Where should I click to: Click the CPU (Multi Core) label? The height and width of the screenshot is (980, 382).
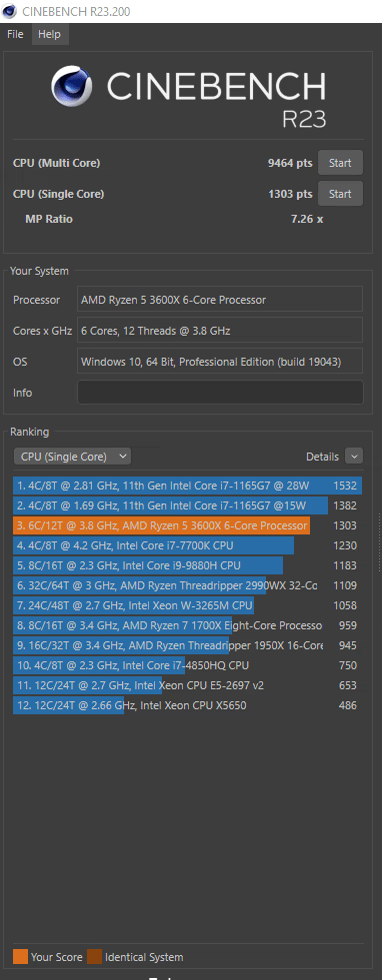tap(56, 163)
